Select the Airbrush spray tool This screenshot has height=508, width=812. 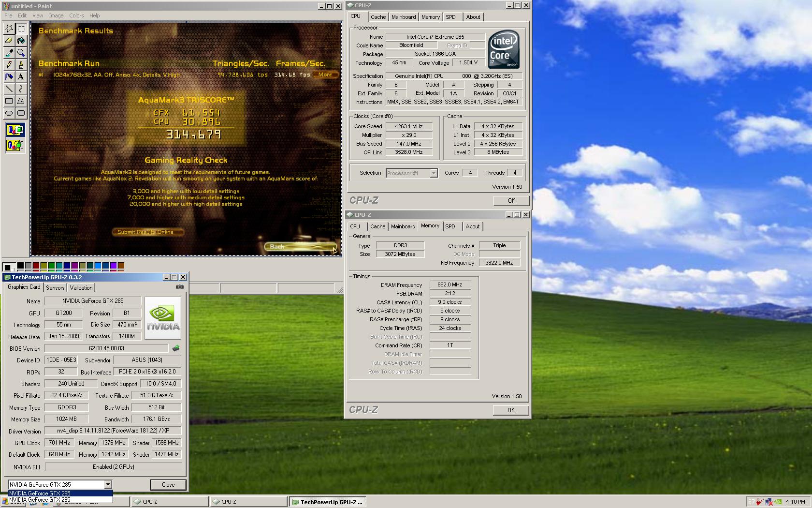pyautogui.click(x=9, y=77)
